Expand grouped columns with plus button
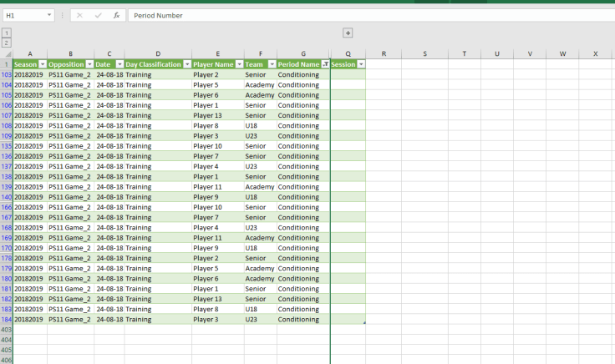Screen dimensions: 615x364 [x=348, y=33]
